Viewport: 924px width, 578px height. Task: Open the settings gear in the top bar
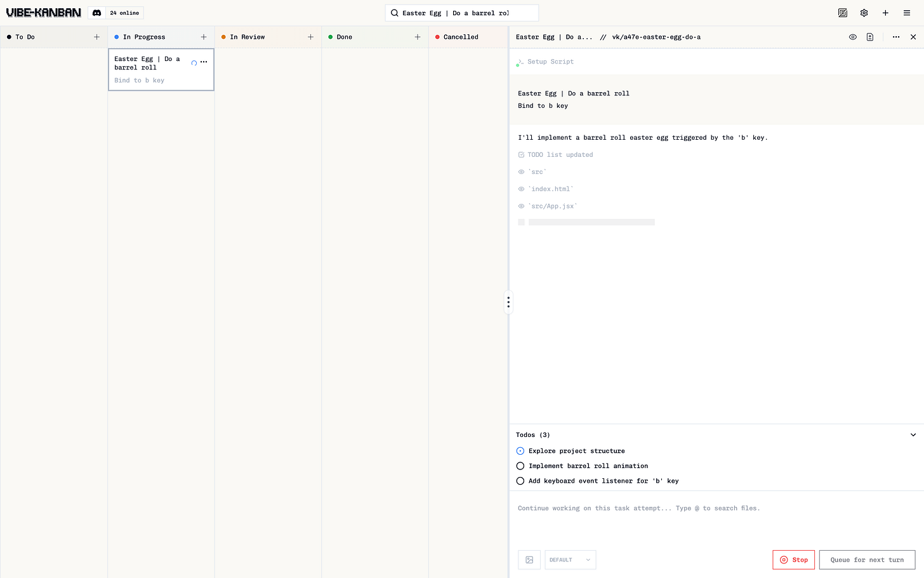[x=864, y=13]
